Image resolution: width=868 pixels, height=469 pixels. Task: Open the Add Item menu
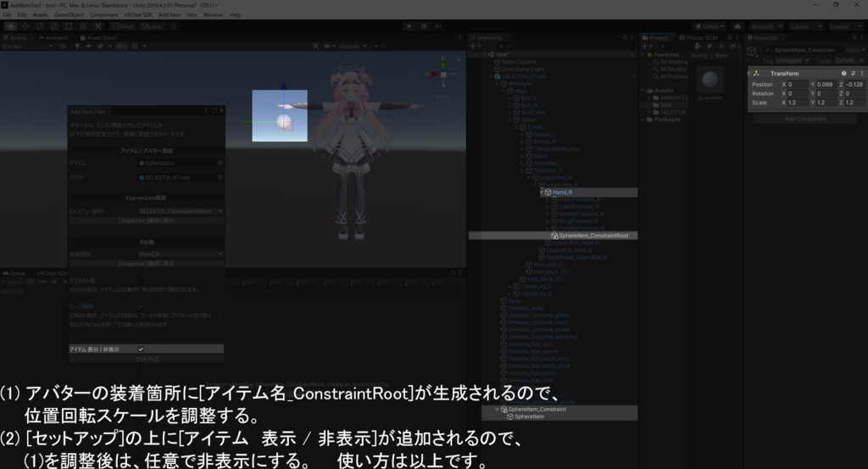[170, 15]
